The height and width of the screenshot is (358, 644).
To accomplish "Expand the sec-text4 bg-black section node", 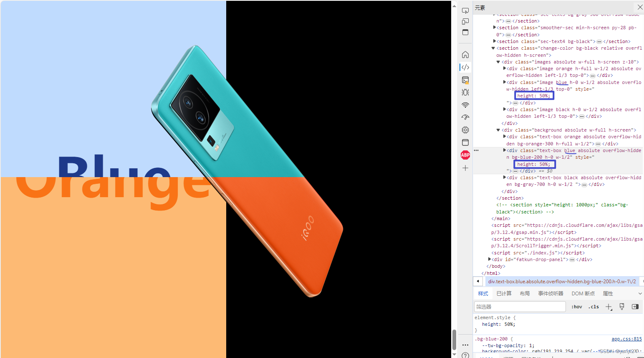I will click(x=495, y=41).
